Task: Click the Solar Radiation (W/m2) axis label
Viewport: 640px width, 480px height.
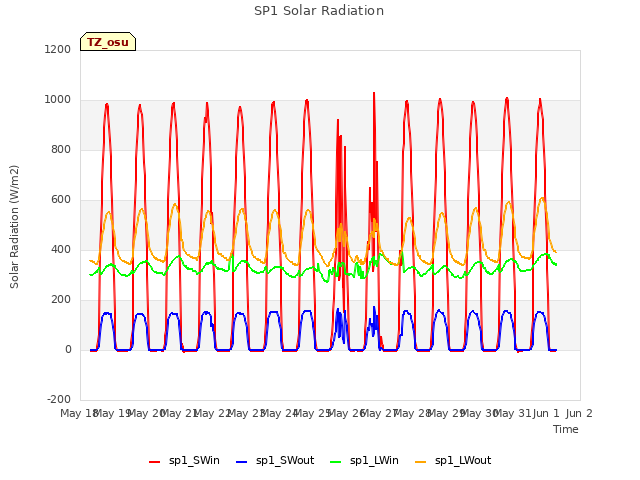Action: (x=14, y=227)
